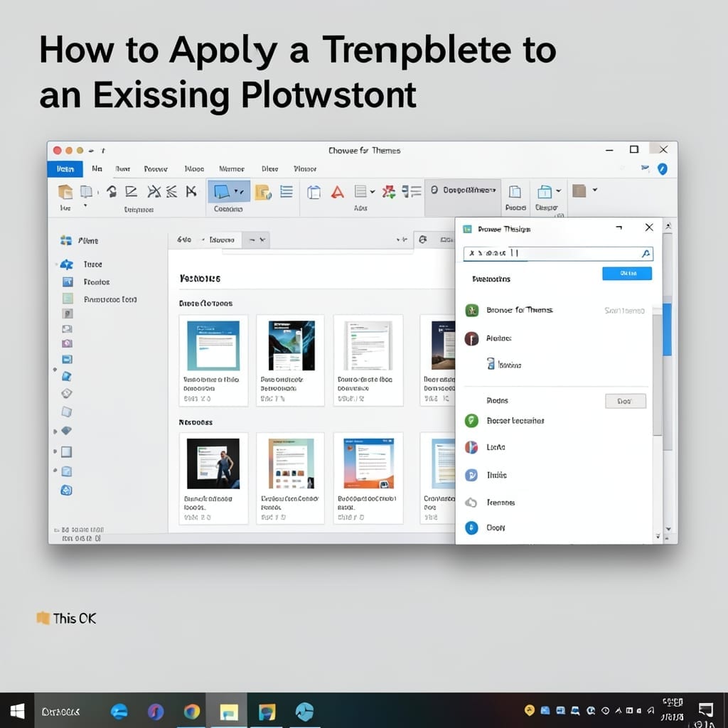Click the blue window icon labeled Cliage
This screenshot has height=728, width=728.
click(x=544, y=191)
